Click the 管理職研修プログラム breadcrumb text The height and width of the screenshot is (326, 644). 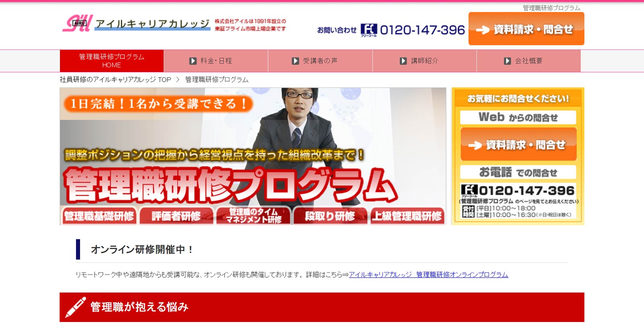217,80
